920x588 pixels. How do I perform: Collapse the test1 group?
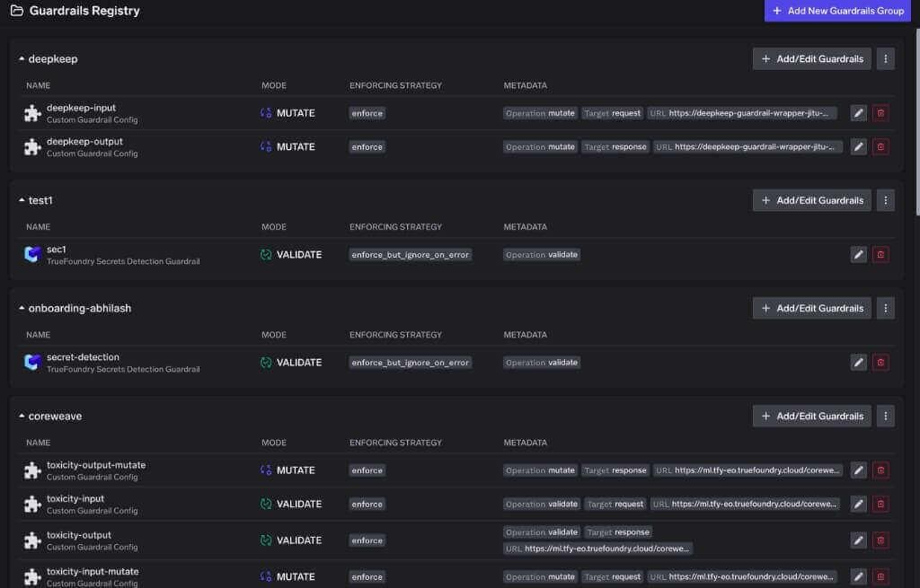pos(22,200)
